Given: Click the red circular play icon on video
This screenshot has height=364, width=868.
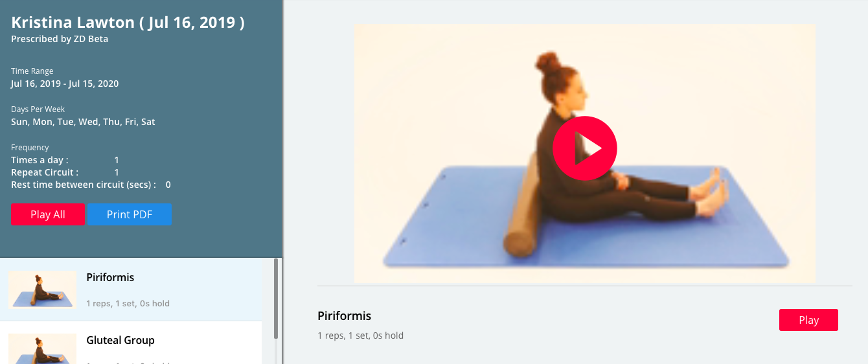Looking at the screenshot, I should click(x=584, y=148).
